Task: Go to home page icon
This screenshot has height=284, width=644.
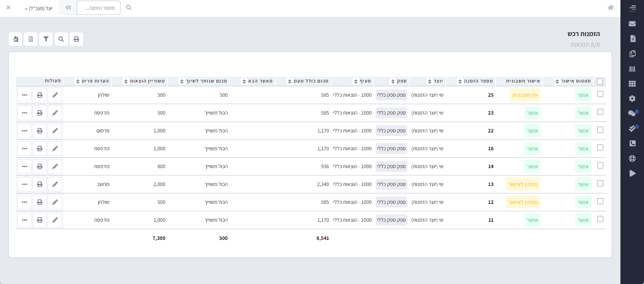Action: click(610, 7)
